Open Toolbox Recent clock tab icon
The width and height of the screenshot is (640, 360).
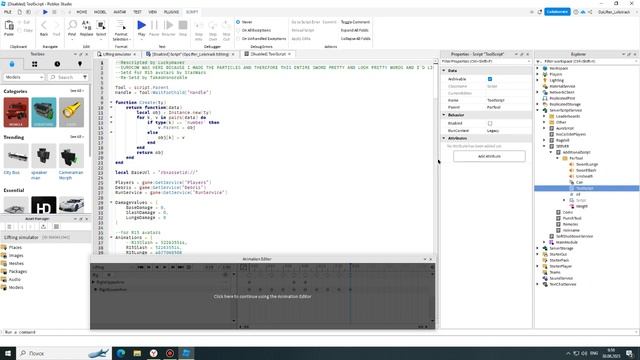pyautogui.click(x=57, y=64)
